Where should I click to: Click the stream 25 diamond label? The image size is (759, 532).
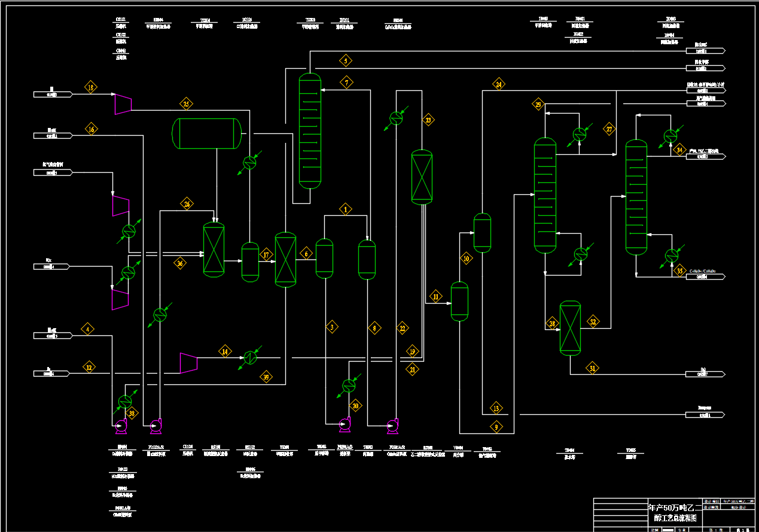(x=187, y=104)
